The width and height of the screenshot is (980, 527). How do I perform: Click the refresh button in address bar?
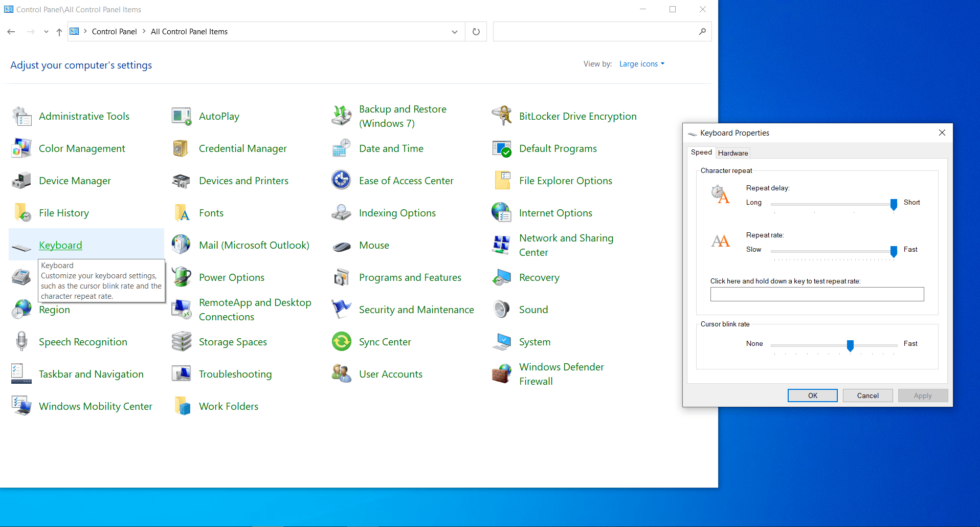[476, 32]
